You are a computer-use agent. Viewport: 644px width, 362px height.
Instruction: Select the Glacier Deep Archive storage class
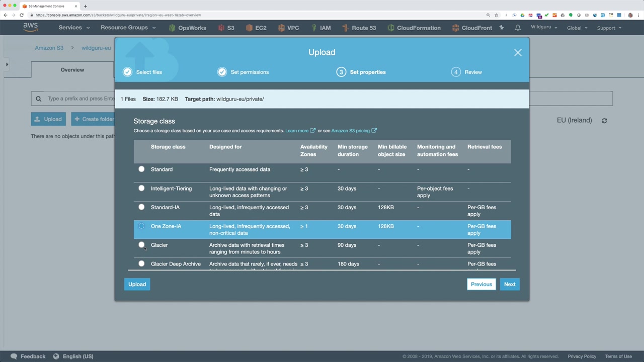click(141, 264)
